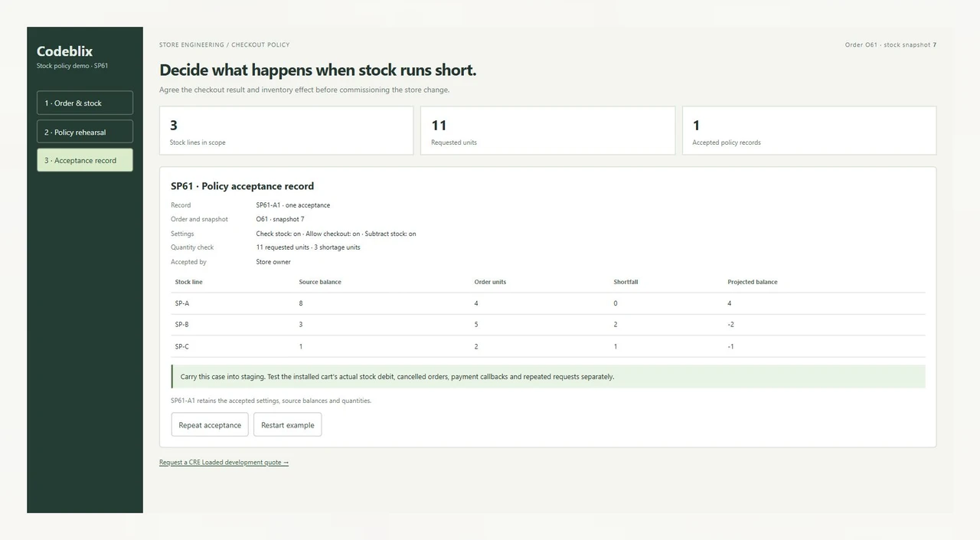980x540 pixels.
Task: Click the Stock line column header
Action: tap(189, 282)
